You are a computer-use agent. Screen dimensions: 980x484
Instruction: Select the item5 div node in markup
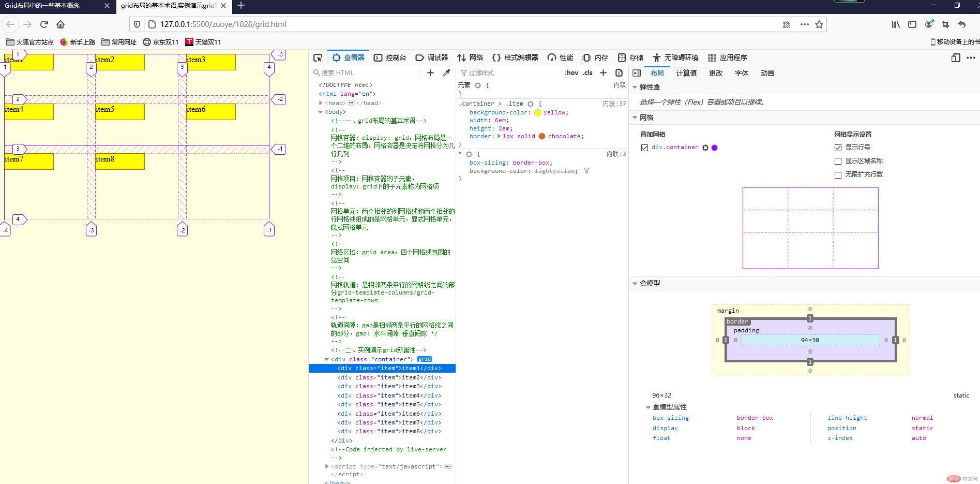click(x=389, y=404)
